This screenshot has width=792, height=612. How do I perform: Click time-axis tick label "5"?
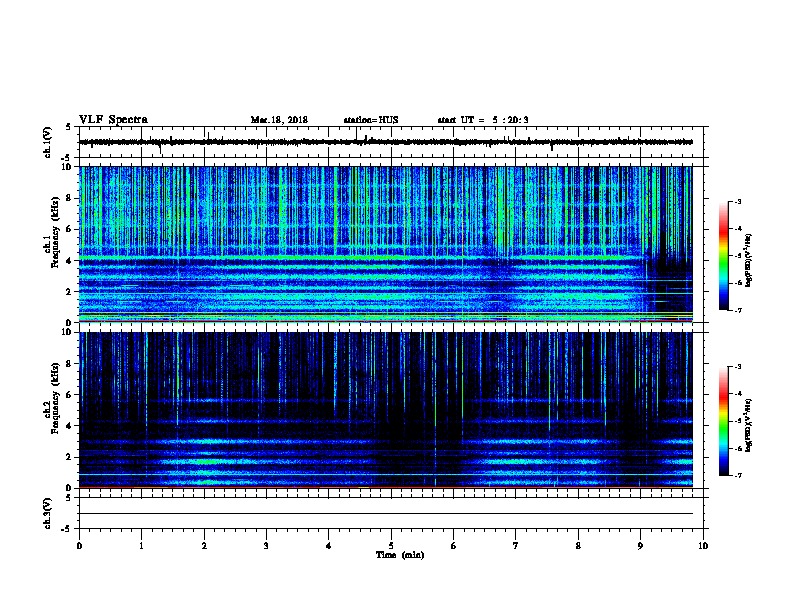click(391, 545)
